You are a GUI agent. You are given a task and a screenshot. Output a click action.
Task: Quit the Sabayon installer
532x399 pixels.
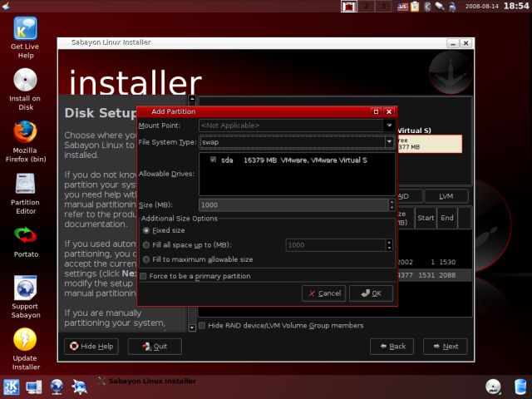[x=155, y=347]
